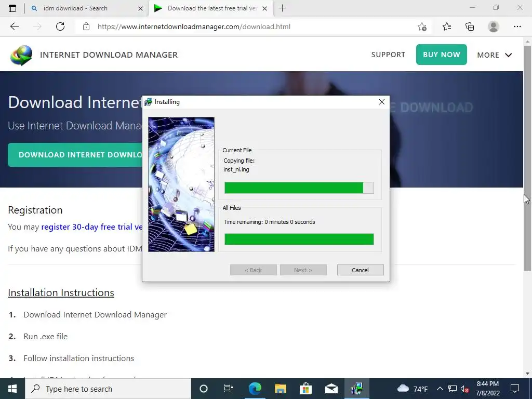
Task: Click 'Follow installation instructions' text
Action: [79, 358]
